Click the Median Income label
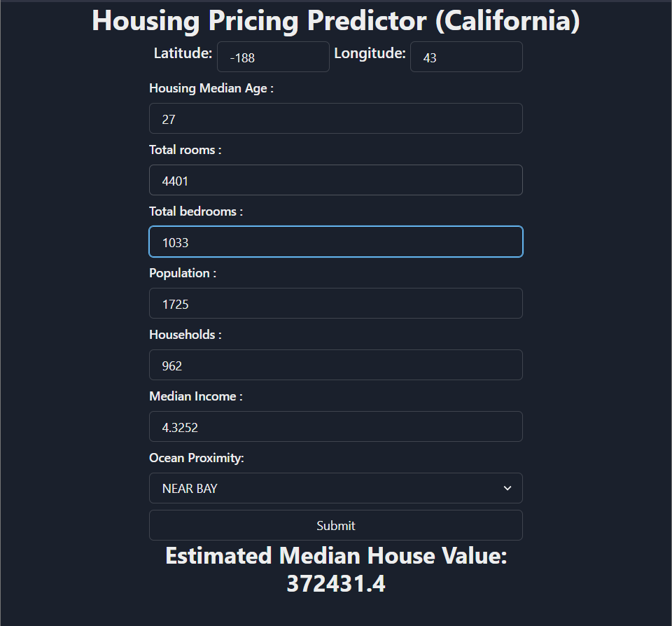This screenshot has width=672, height=626. 196,396
